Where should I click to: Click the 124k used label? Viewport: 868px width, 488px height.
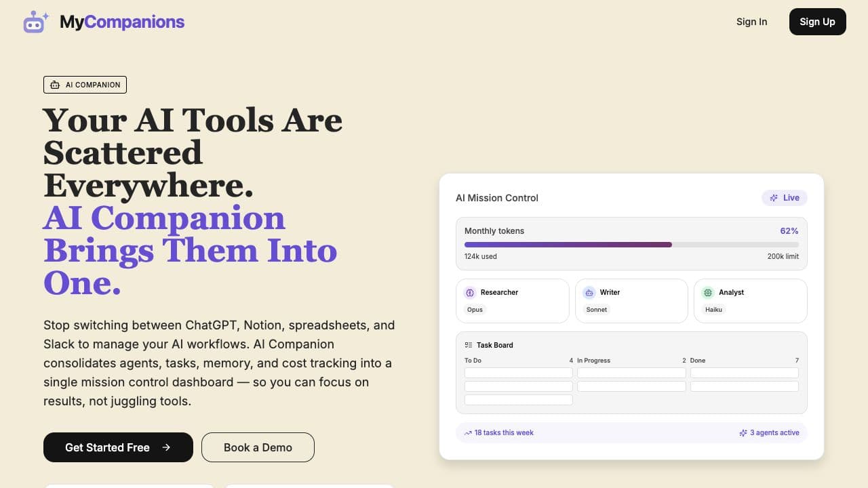click(481, 257)
